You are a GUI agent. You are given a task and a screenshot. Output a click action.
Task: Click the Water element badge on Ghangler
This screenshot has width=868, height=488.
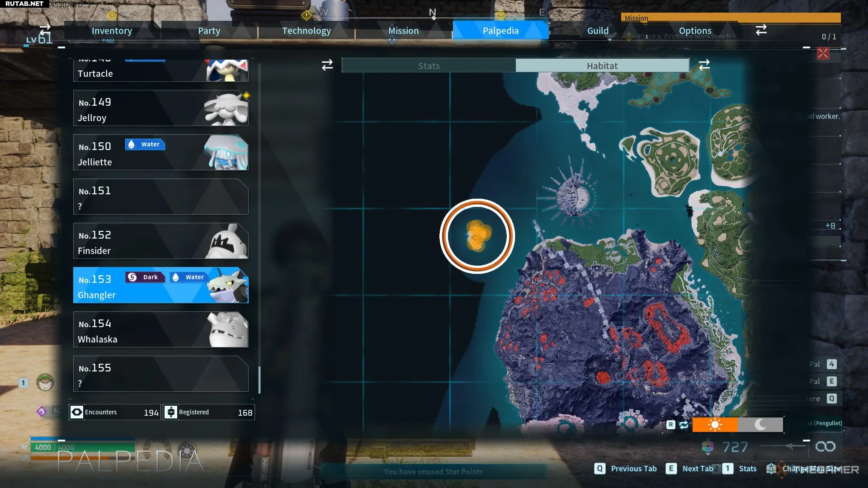click(x=189, y=277)
